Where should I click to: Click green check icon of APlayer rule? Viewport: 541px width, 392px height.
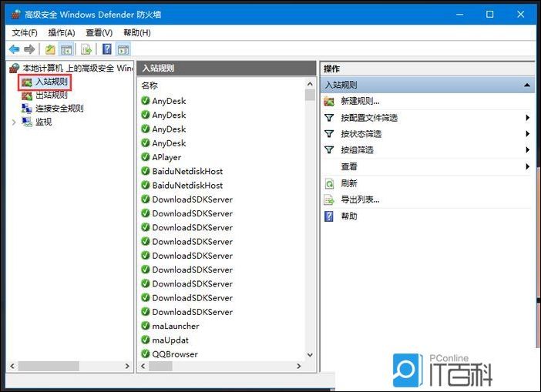[x=146, y=157]
